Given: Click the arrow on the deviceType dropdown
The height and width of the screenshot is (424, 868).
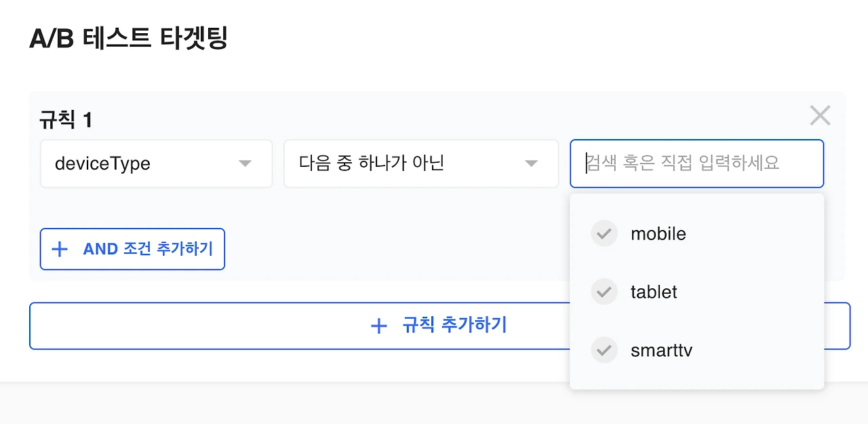Looking at the screenshot, I should pos(245,163).
